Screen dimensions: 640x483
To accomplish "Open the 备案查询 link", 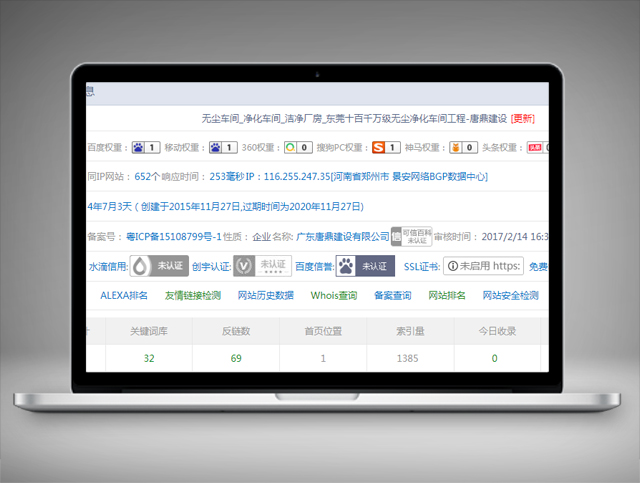I will pos(393,295).
